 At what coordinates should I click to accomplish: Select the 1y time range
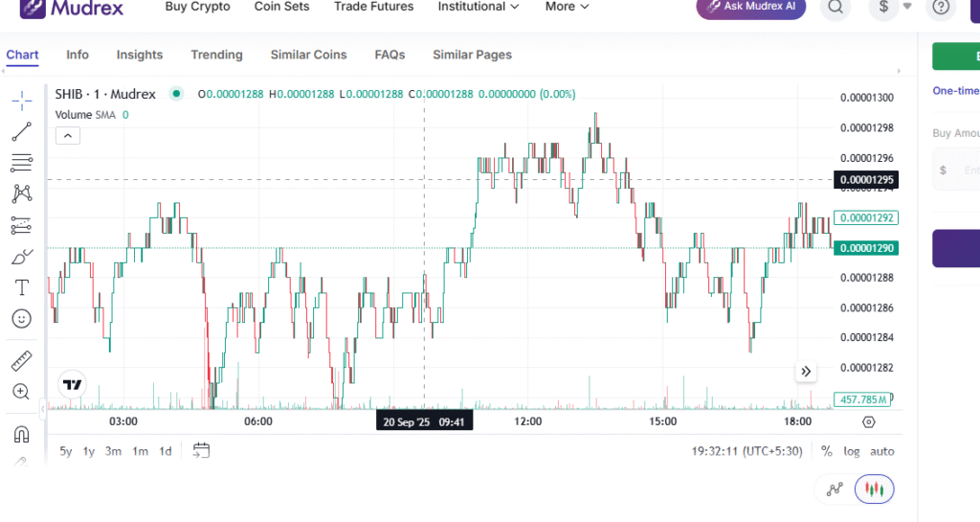click(89, 451)
